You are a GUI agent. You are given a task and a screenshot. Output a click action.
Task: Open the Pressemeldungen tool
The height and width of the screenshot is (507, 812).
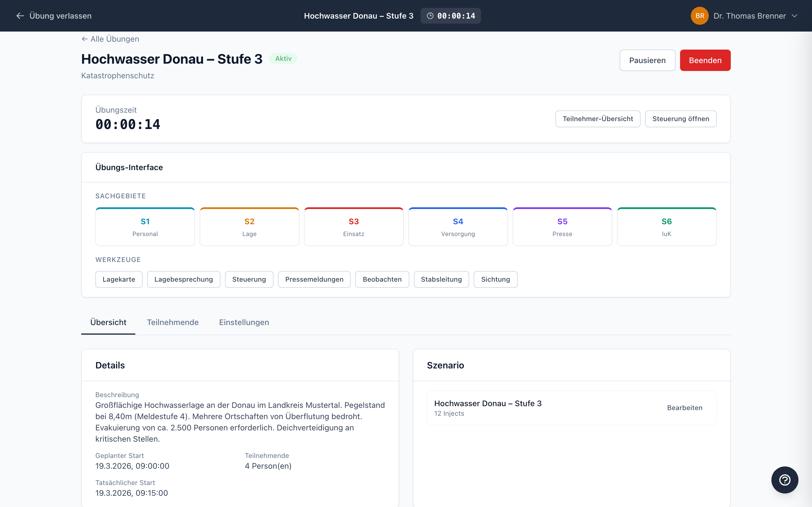pos(314,279)
